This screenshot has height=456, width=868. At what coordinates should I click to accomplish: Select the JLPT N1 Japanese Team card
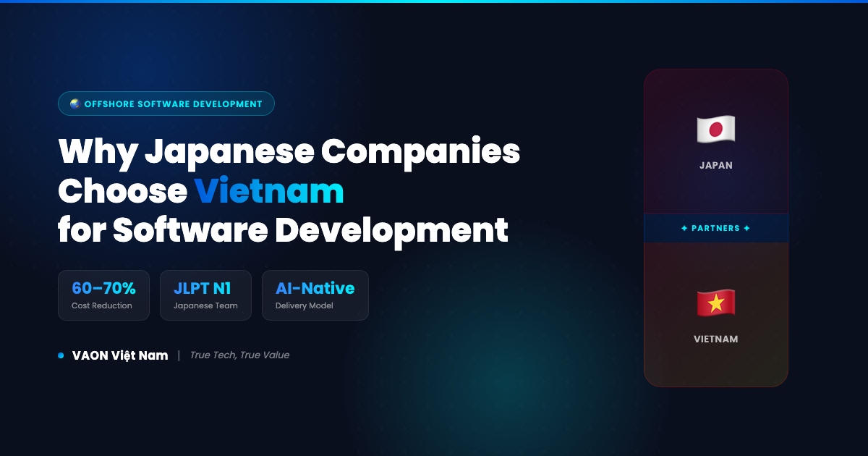(205, 295)
